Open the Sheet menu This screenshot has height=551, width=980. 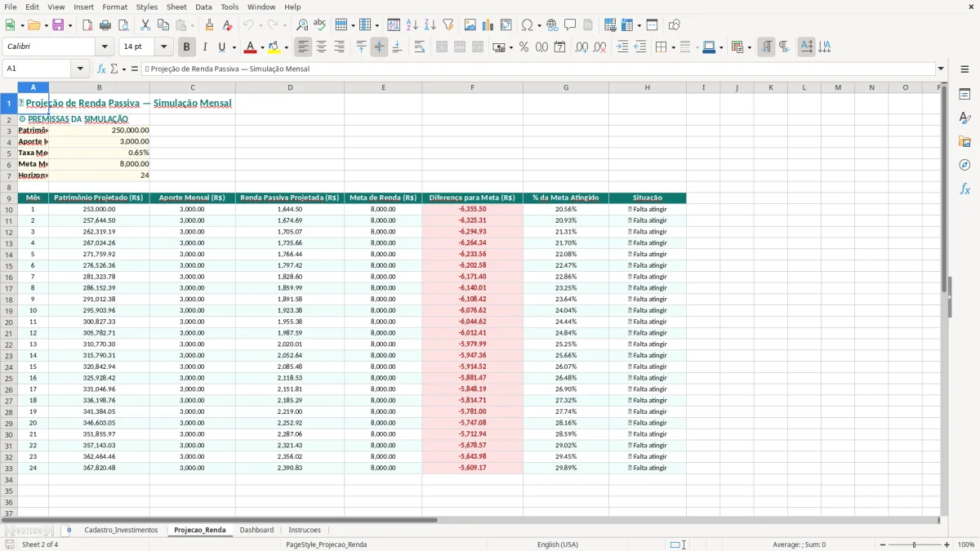click(x=176, y=7)
